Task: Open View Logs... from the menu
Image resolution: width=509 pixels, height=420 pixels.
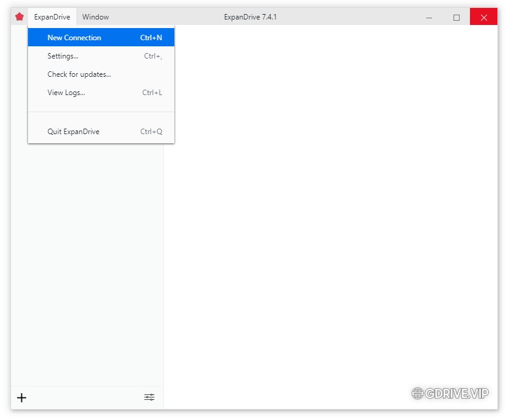Action: pyautogui.click(x=101, y=93)
